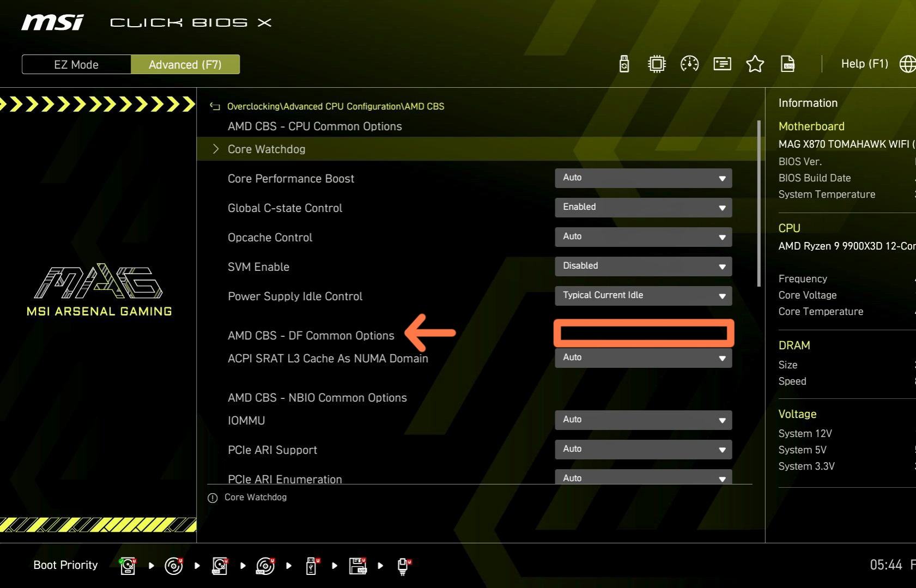This screenshot has width=916, height=588.
Task: Open ACPI SRAT L3 Cache dropdown
Action: coord(644,358)
